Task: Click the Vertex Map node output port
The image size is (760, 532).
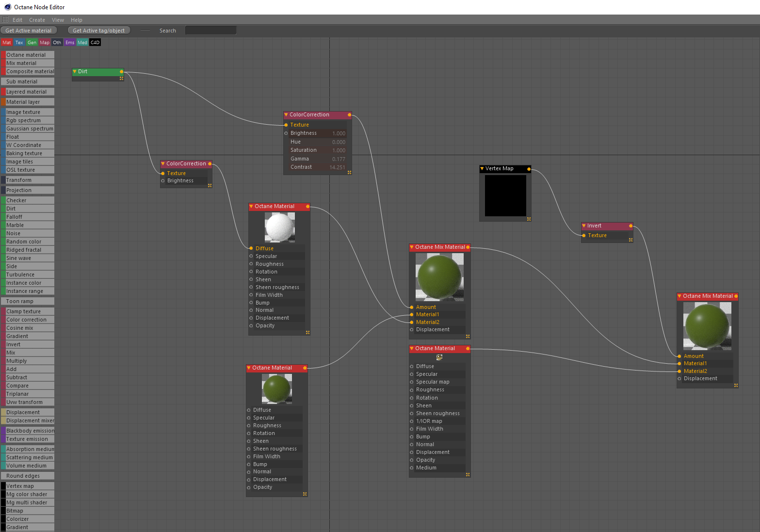Action: tap(529, 169)
